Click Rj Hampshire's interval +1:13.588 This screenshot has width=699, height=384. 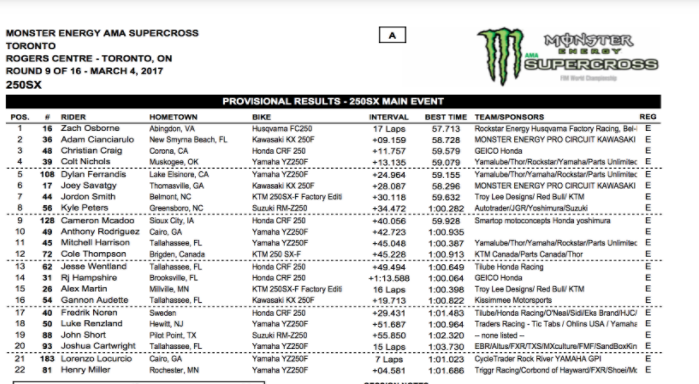pyautogui.click(x=389, y=278)
